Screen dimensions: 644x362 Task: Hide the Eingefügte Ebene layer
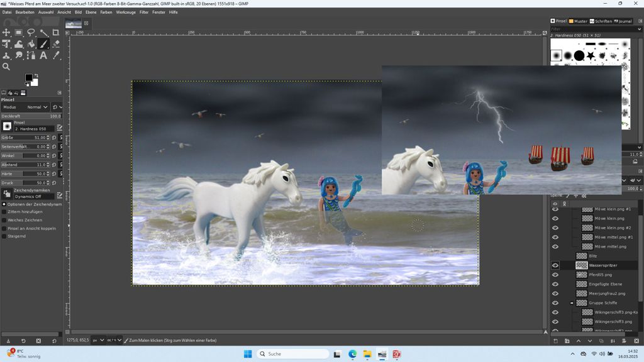coord(555,284)
